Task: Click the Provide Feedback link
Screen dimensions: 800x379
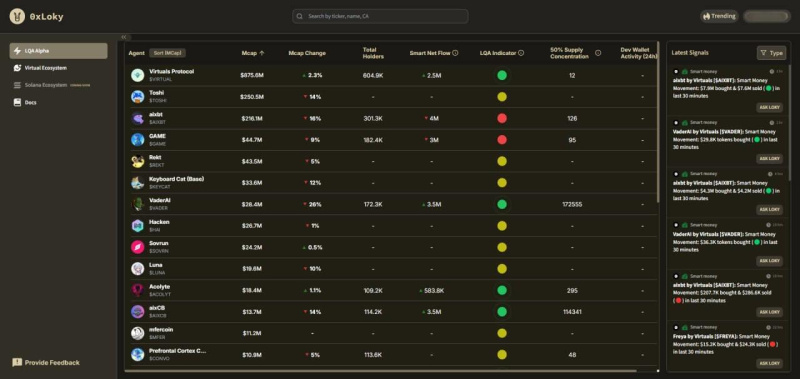Action: point(46,363)
